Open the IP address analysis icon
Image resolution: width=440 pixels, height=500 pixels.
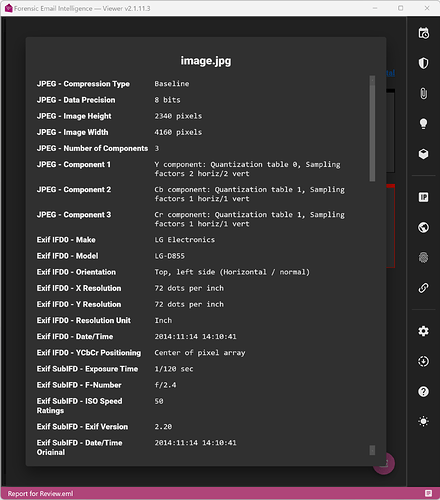pyautogui.click(x=423, y=197)
